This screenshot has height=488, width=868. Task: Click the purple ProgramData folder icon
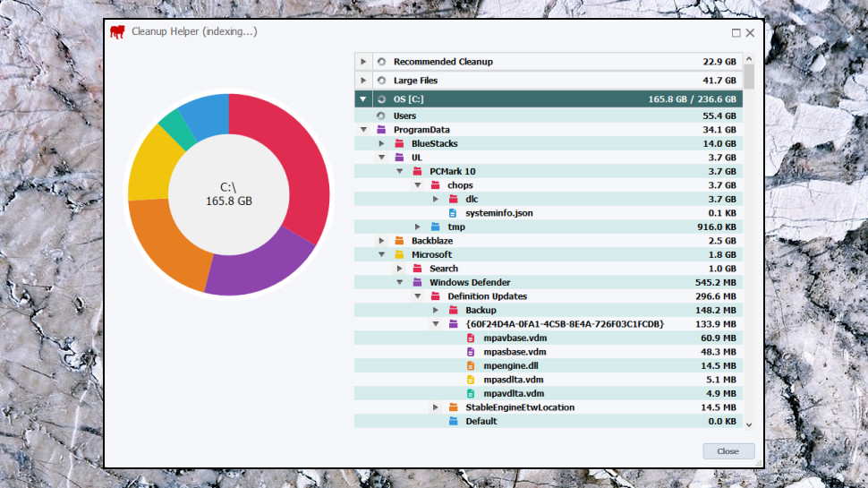click(x=381, y=130)
